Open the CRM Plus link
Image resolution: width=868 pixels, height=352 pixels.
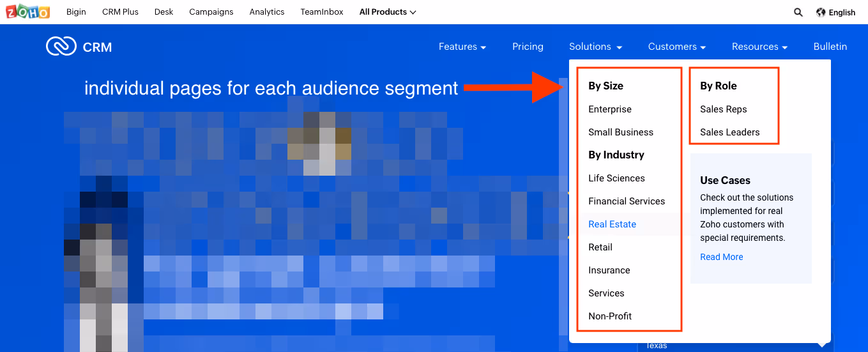pos(120,12)
